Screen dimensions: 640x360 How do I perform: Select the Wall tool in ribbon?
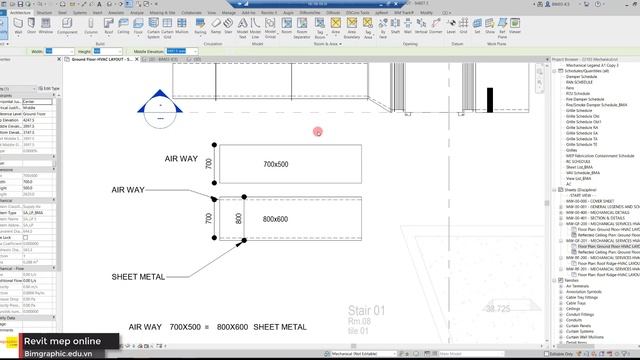click(x=18, y=27)
